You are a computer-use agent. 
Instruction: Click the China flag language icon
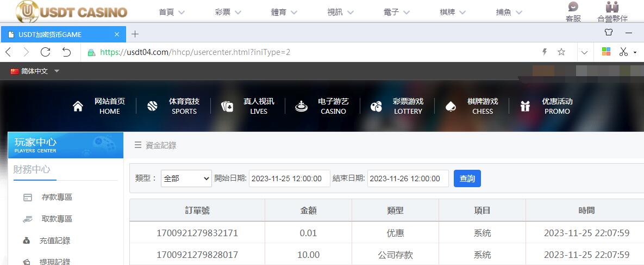(x=15, y=71)
